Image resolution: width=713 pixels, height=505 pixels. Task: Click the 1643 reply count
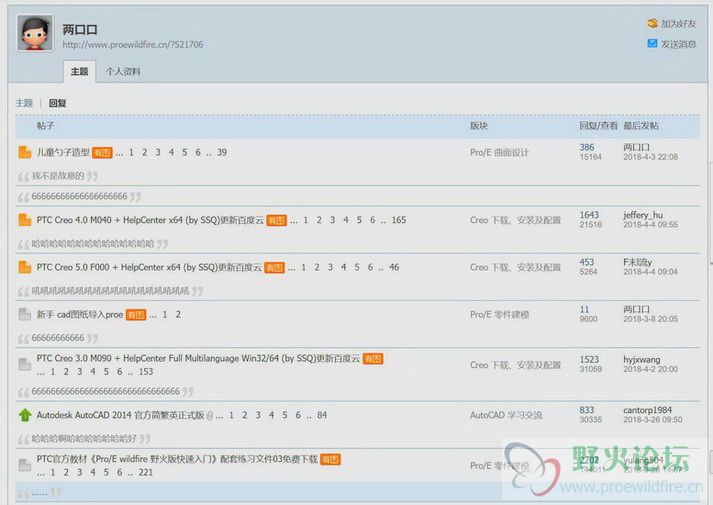589,215
